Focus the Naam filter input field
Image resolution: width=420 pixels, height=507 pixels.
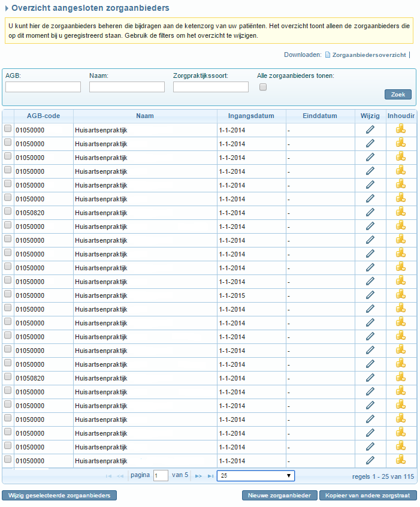pos(127,87)
